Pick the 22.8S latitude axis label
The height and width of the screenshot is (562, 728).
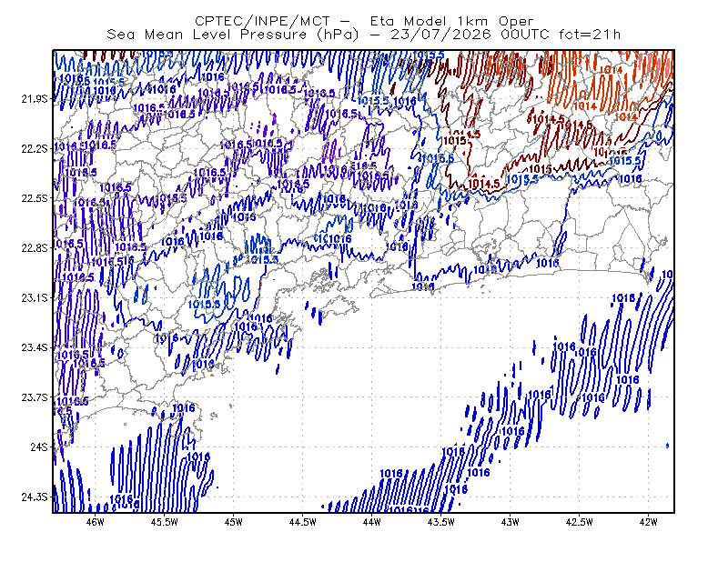point(35,248)
